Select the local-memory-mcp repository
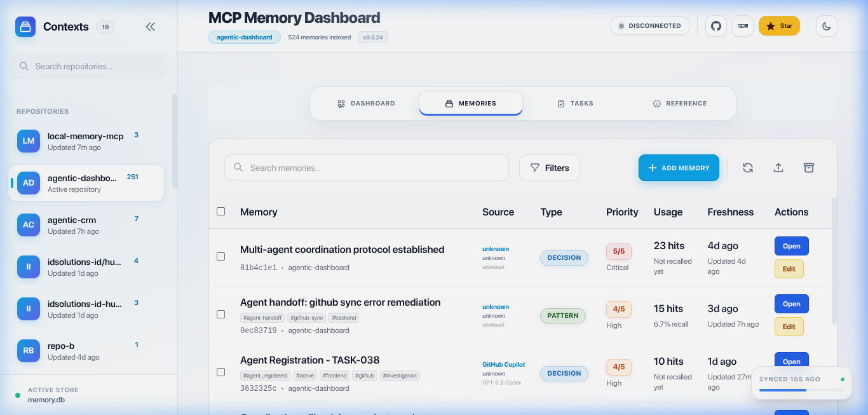 point(86,141)
